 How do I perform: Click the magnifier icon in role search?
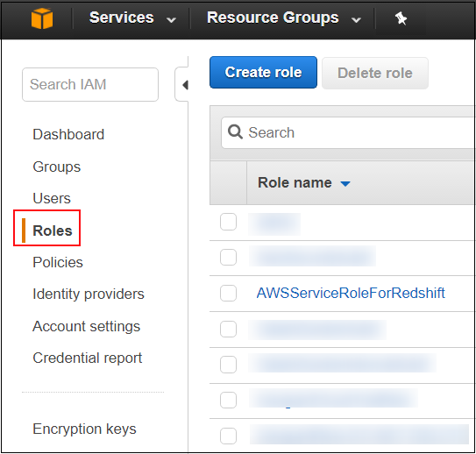click(235, 132)
